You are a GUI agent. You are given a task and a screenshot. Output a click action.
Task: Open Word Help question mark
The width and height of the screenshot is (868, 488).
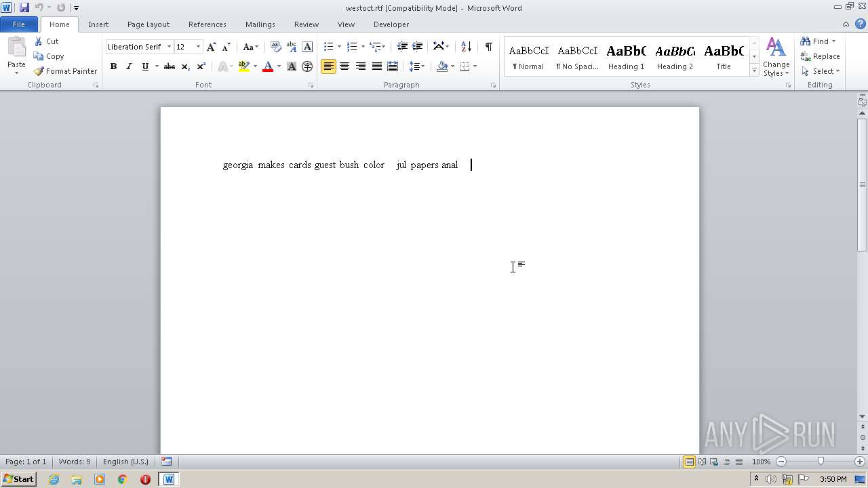tap(860, 24)
